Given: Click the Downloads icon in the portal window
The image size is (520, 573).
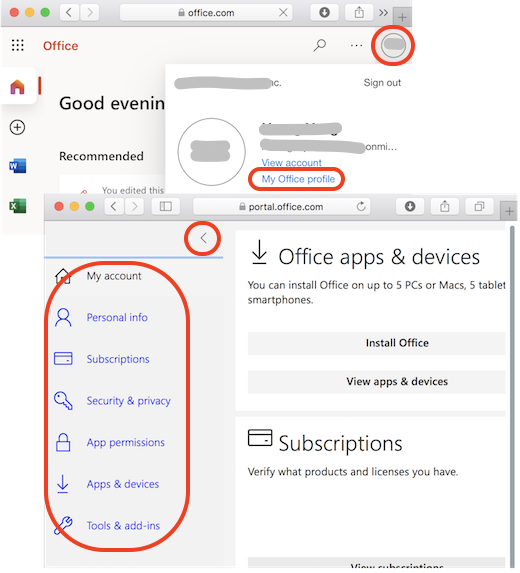Looking at the screenshot, I should point(410,207).
